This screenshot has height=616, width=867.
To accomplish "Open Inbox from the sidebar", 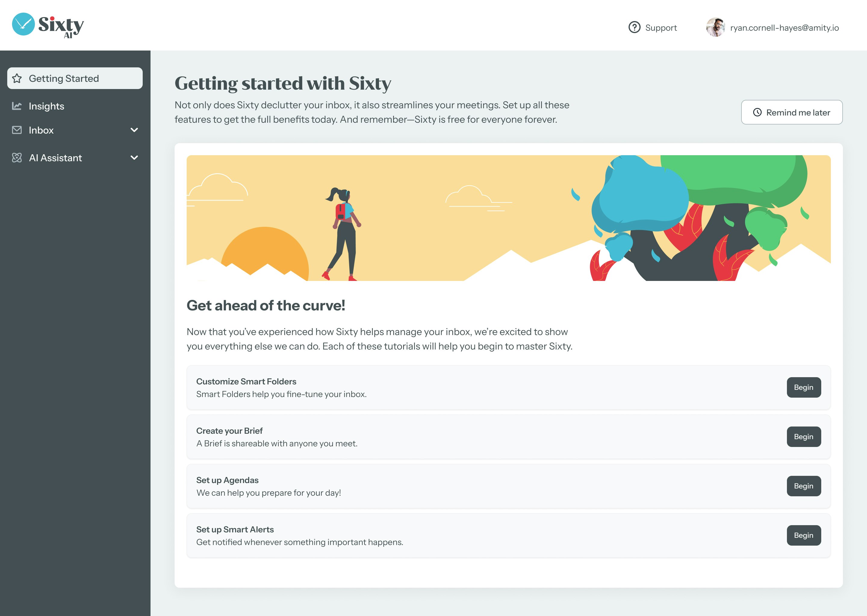I will coord(41,130).
